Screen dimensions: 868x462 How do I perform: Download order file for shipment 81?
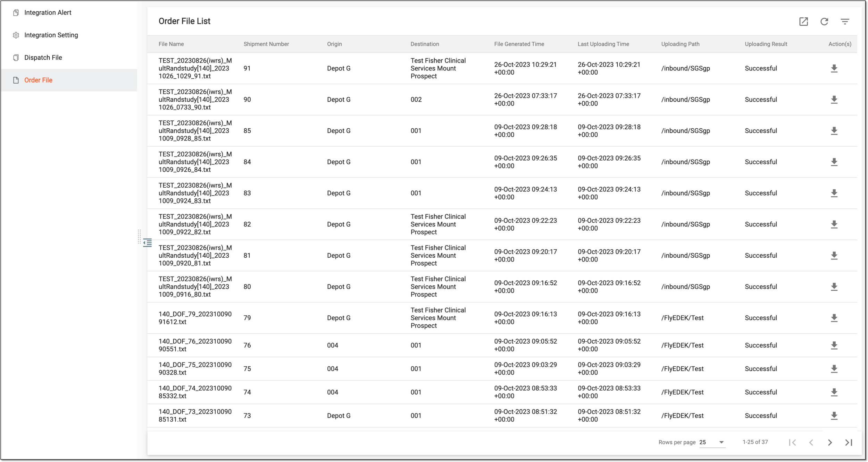[834, 256]
